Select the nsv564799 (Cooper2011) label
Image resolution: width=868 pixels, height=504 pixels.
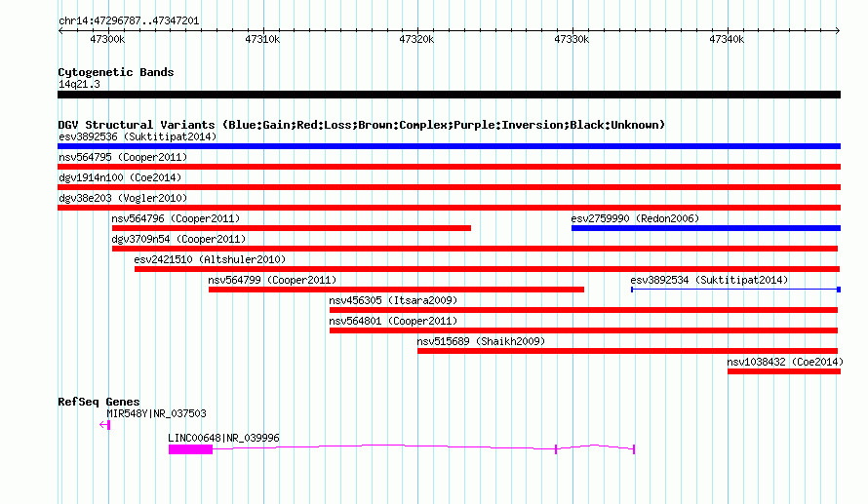tap(272, 280)
